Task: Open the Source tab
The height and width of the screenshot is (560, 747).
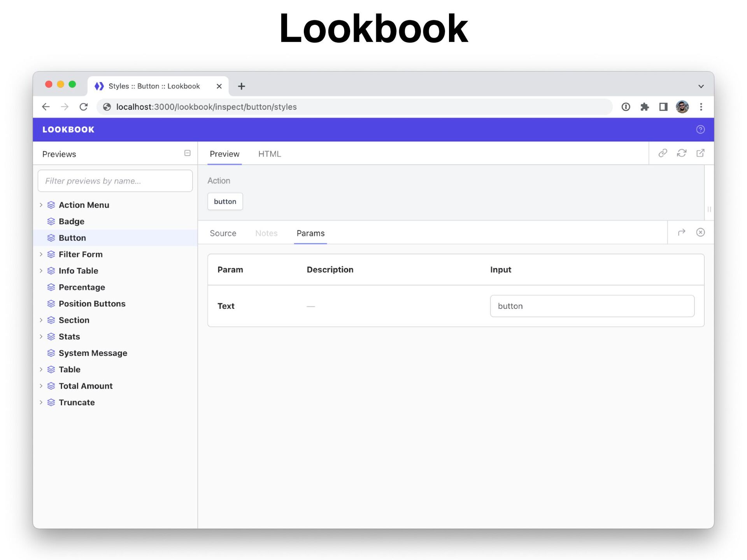Action: [223, 233]
